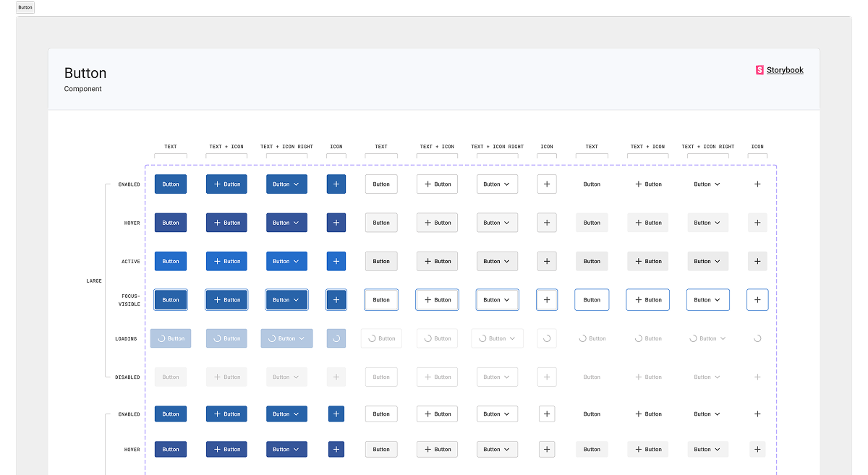Screen dimensions: 868x475
Task: Click the 'LARGE' size group label
Action: click(x=94, y=281)
